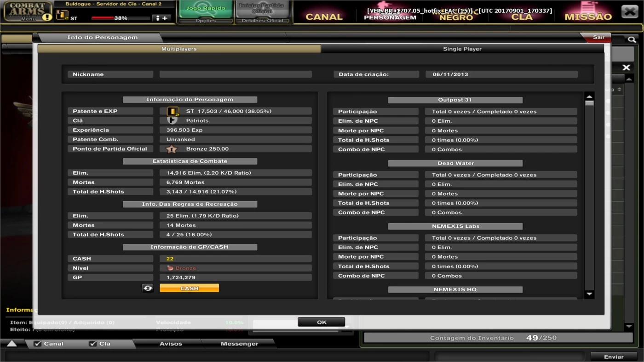Screen dimensions: 644x362
Task: Open the MISSÃO top menu
Action: 588,17
